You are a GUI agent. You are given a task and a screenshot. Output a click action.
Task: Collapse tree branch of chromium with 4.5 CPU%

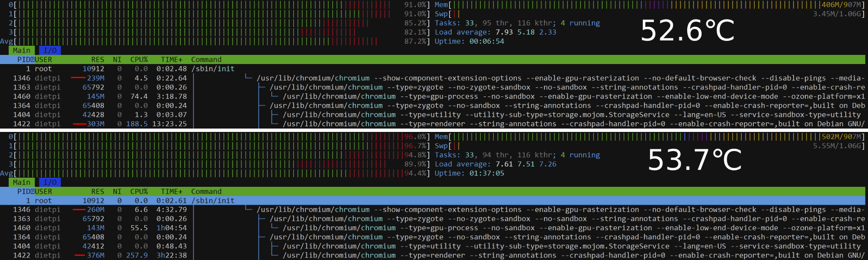tap(248, 78)
